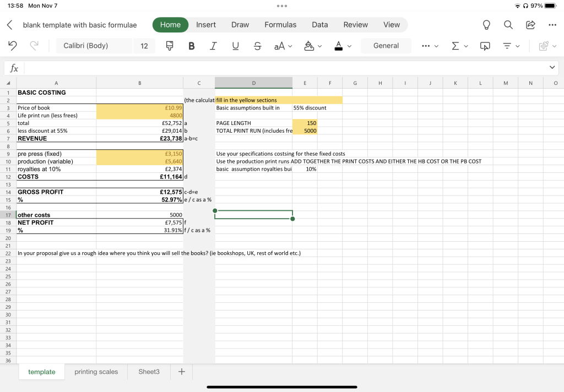Open the text size aA options
Screen dimensions: 564x392
[283, 46]
